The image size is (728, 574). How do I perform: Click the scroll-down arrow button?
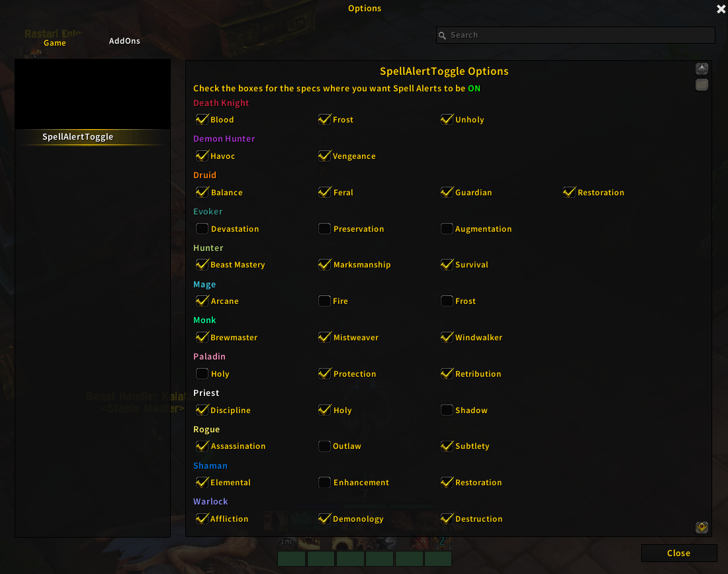[702, 527]
